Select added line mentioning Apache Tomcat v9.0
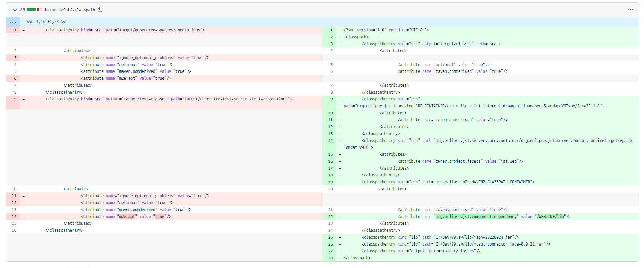 [x=488, y=144]
